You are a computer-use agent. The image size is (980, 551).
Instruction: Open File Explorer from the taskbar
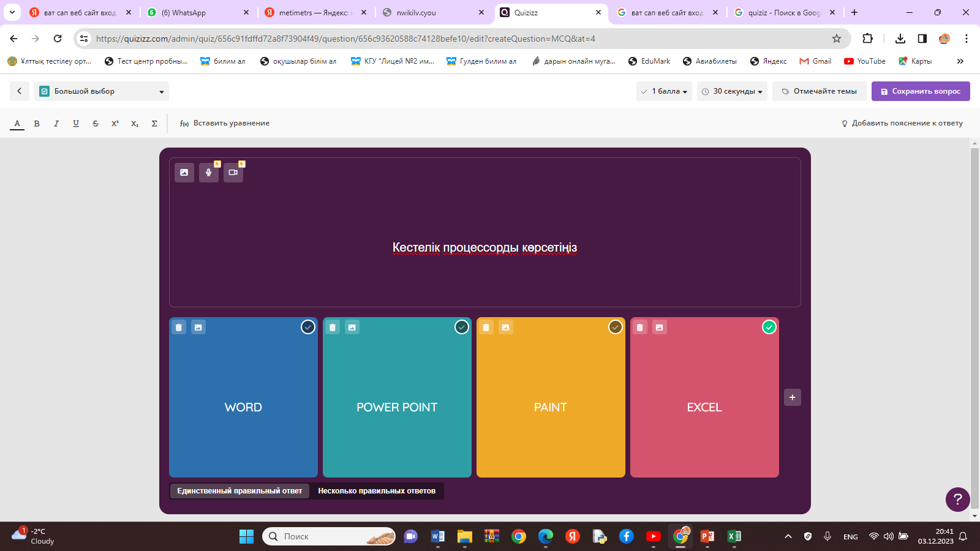(464, 536)
